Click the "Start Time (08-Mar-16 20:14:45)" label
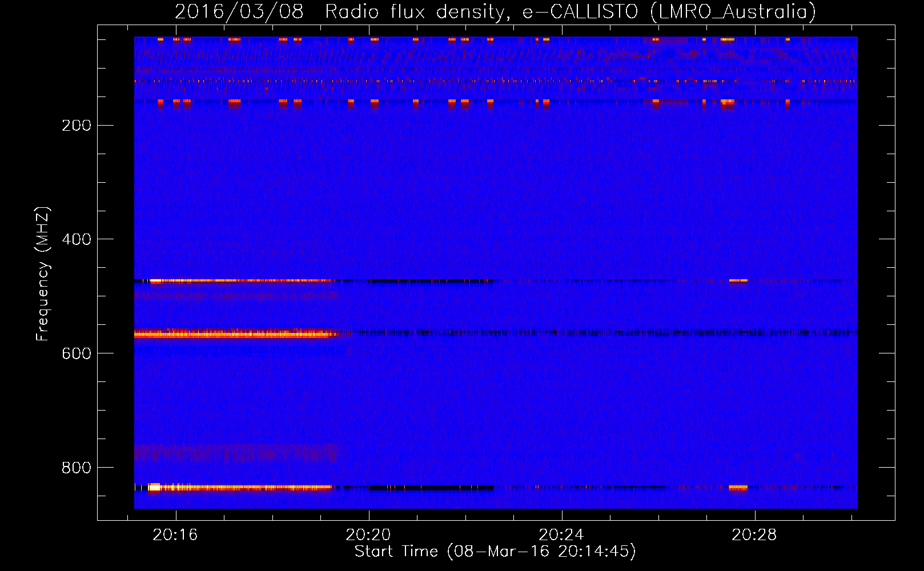 pyautogui.click(x=495, y=552)
